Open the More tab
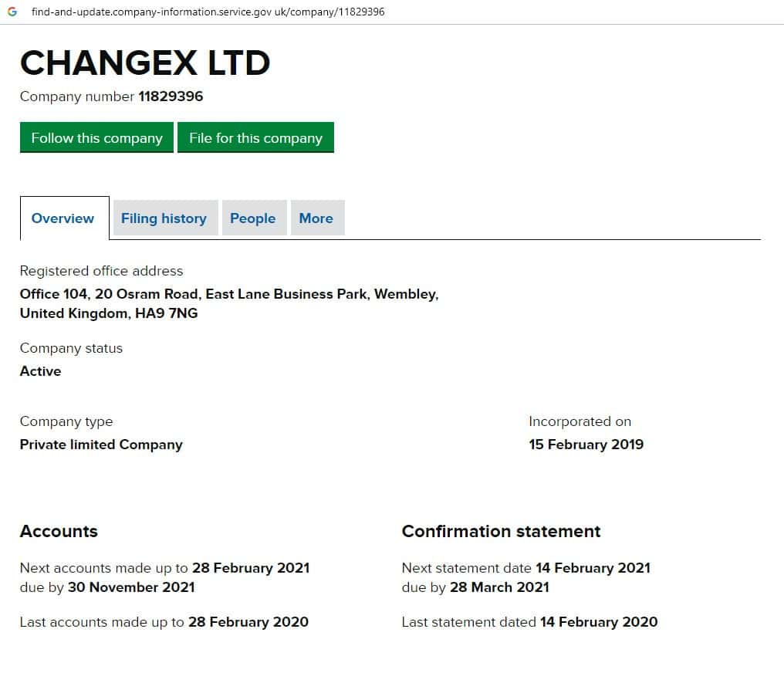The width and height of the screenshot is (784, 673). [316, 218]
